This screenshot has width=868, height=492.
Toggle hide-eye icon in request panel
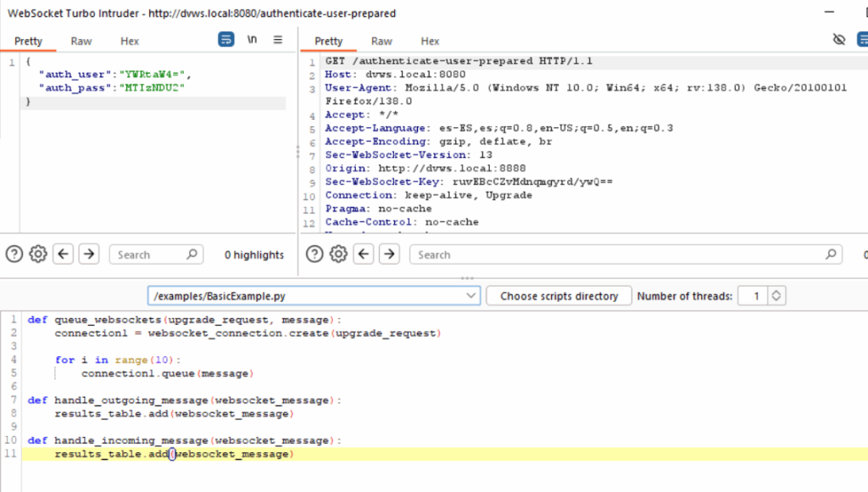pos(839,39)
